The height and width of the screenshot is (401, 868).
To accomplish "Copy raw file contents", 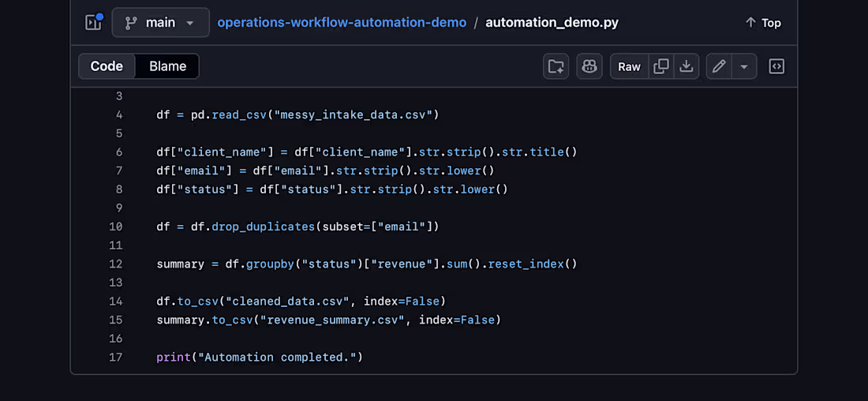I will click(x=661, y=66).
